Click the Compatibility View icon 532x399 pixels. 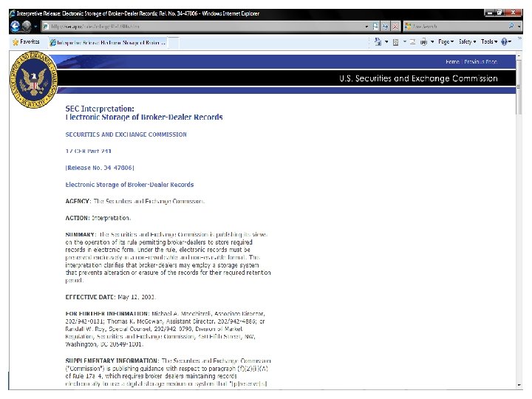click(x=375, y=26)
